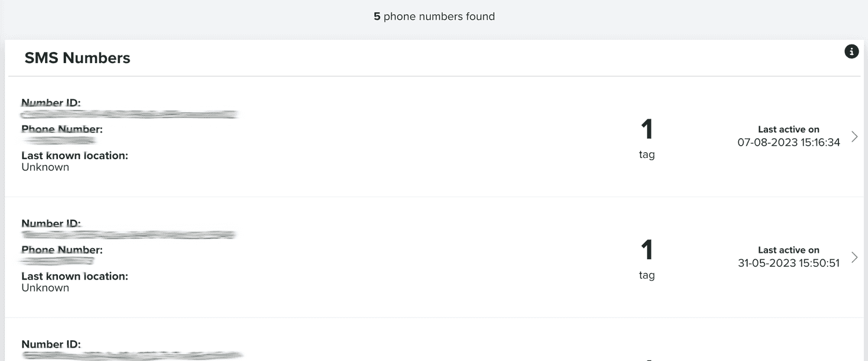This screenshot has width=868, height=361.
Task: Click the 'tag' label in second entry
Action: point(647,275)
